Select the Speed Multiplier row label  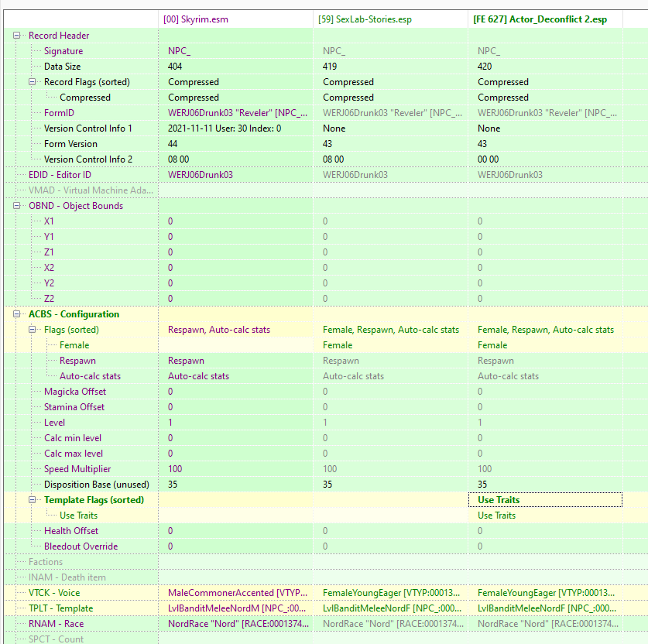77,469
